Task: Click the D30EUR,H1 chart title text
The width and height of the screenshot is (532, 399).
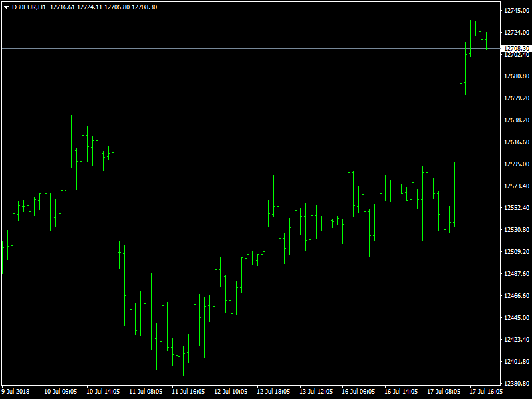Action: point(29,7)
